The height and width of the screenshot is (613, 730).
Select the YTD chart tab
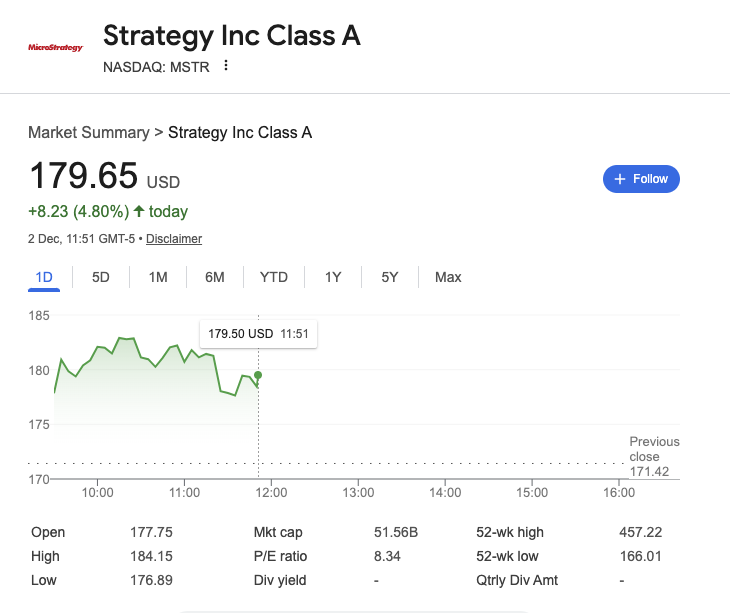274,277
